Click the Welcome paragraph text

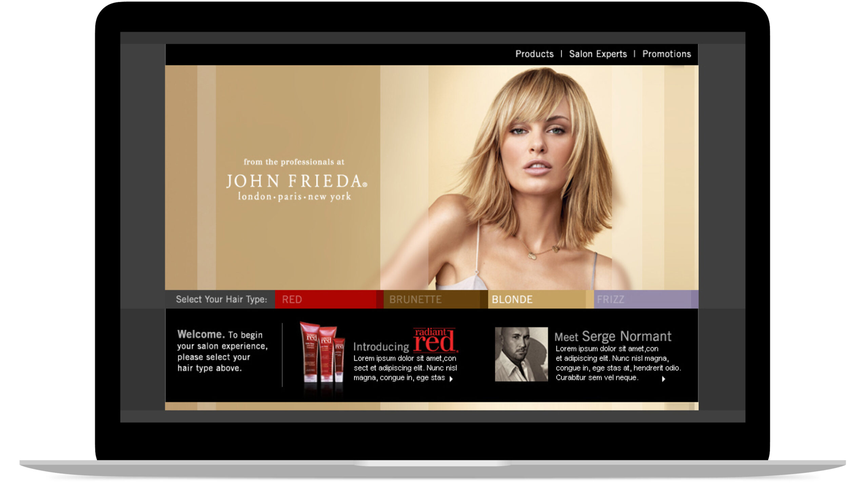(x=222, y=351)
